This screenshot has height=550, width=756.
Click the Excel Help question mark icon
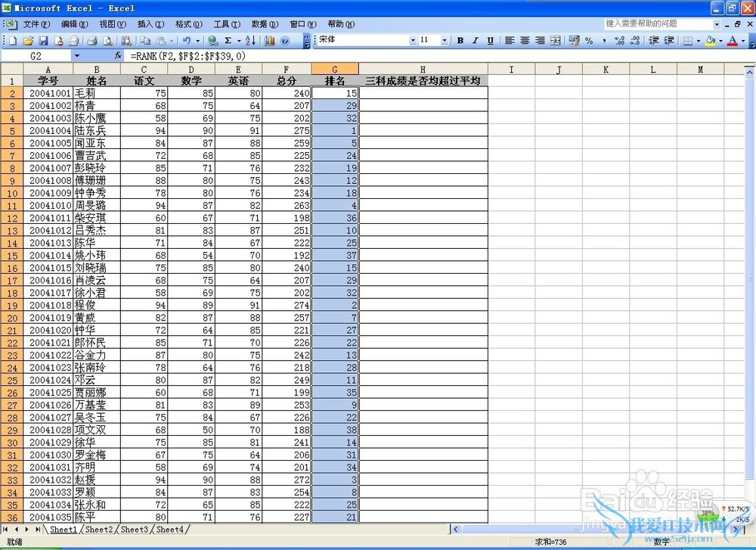[285, 41]
